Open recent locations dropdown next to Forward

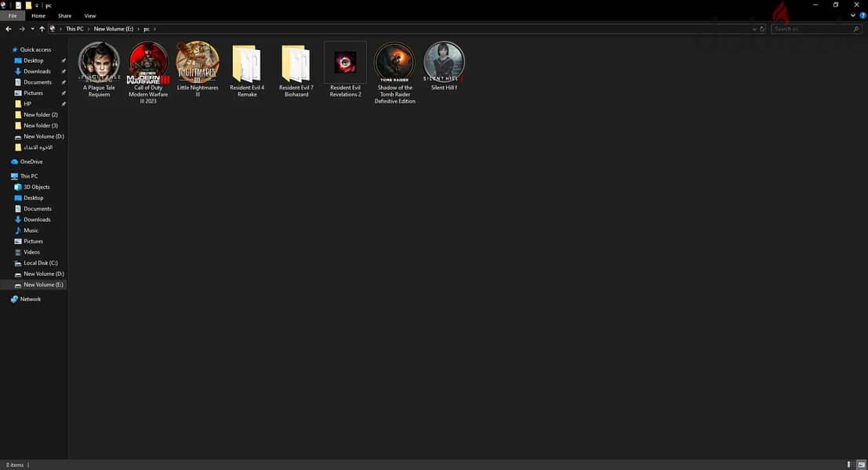click(32, 29)
